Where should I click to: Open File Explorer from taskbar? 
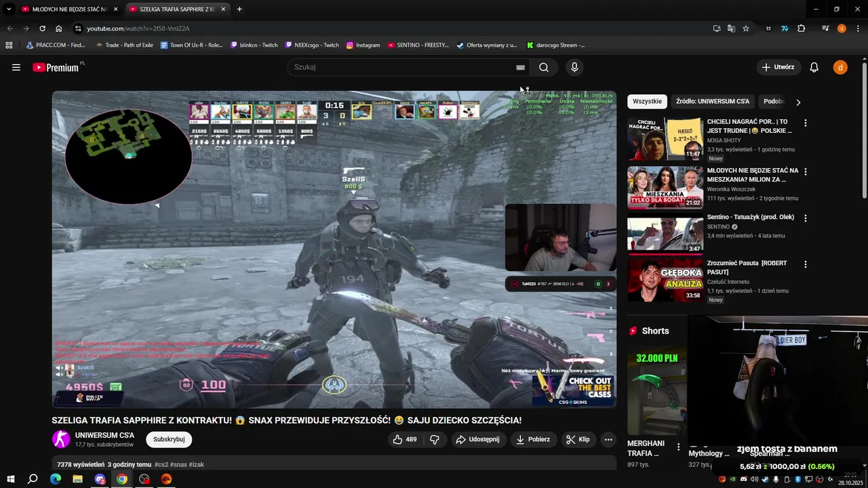click(x=77, y=479)
